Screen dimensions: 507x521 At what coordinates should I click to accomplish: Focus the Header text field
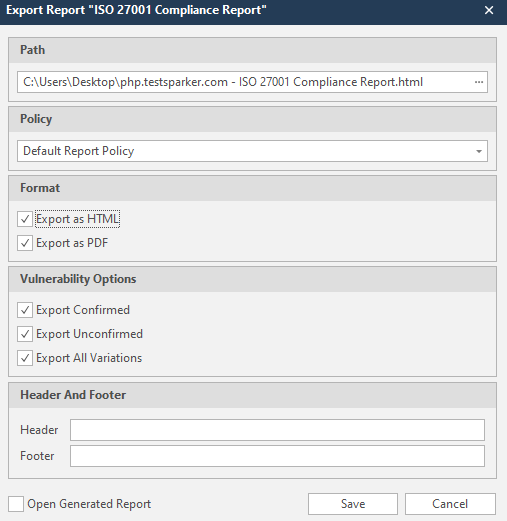[x=277, y=430]
